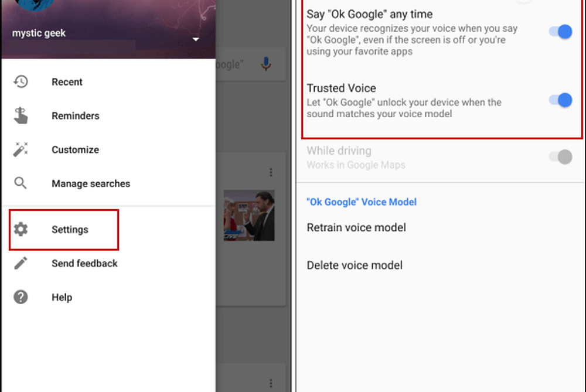586x392 pixels.
Task: Open the video thumbnail in the card
Action: (x=249, y=216)
